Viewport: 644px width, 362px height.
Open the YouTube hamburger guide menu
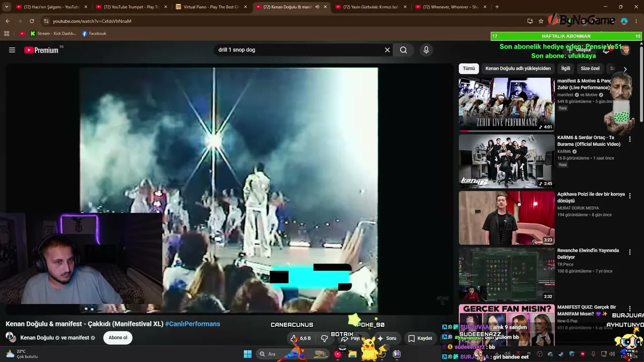[12, 50]
